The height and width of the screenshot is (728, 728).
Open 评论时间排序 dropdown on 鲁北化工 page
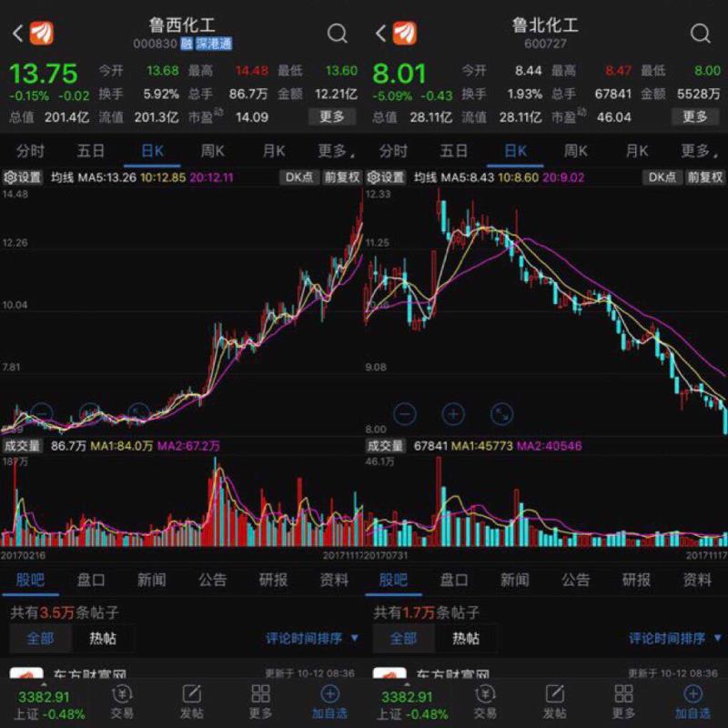tap(674, 638)
